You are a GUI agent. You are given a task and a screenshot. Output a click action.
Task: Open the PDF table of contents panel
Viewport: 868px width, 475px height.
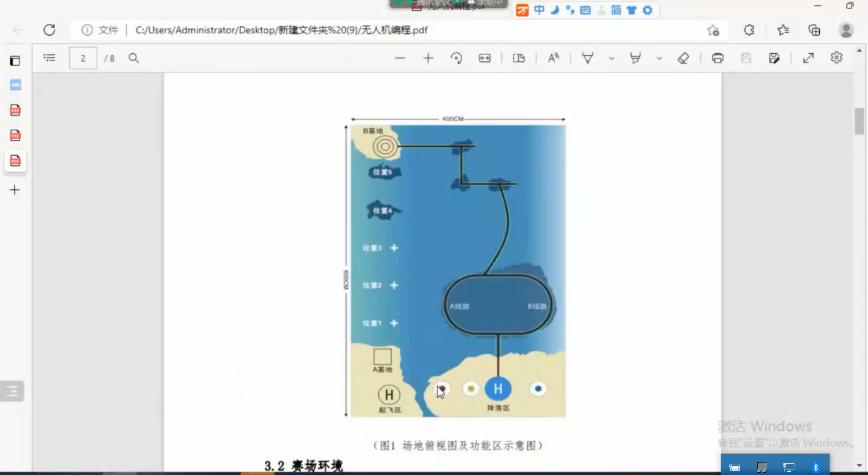pyautogui.click(x=49, y=58)
